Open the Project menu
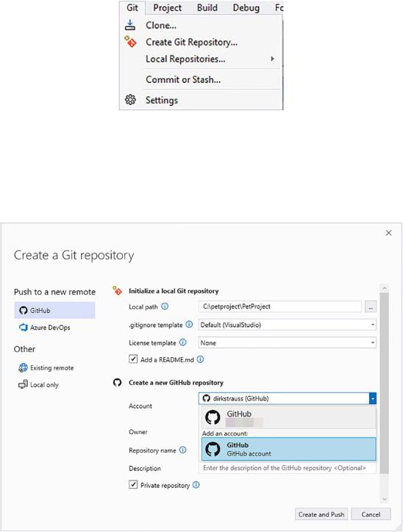The width and height of the screenshot is (403, 532). click(x=167, y=7)
